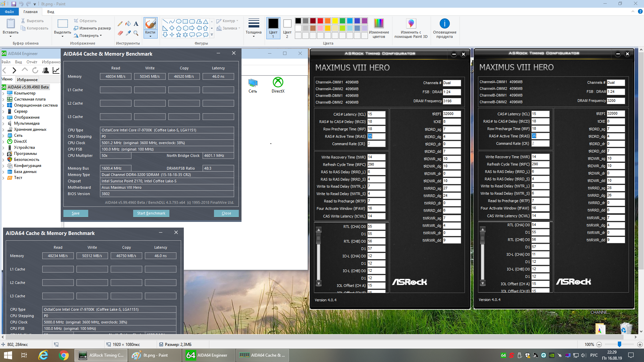Open the Файл menu
This screenshot has height=362, width=644.
pyautogui.click(x=9, y=12)
